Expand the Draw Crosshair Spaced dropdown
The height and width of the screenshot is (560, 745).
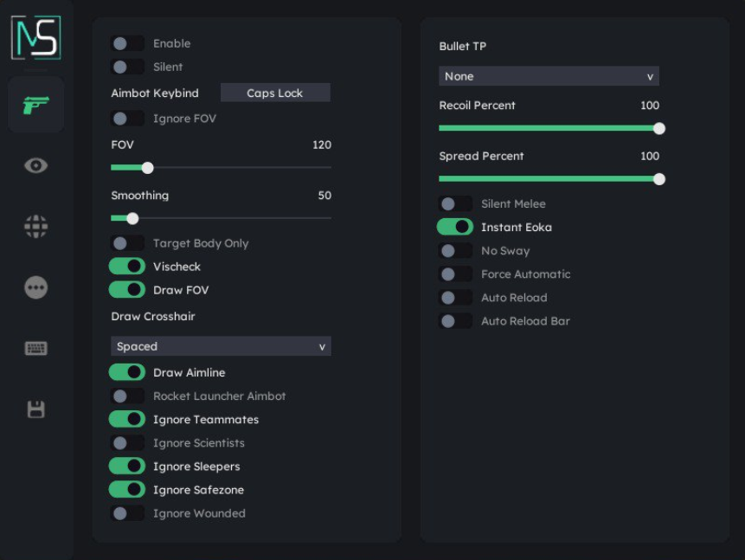tap(221, 346)
